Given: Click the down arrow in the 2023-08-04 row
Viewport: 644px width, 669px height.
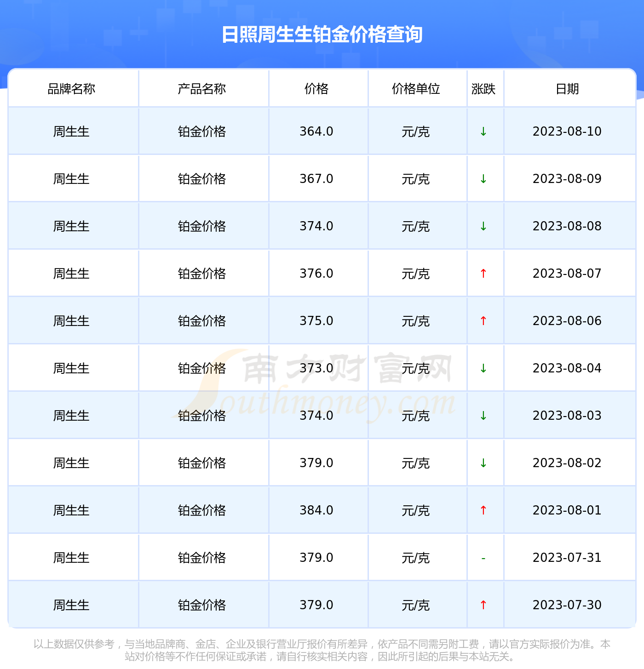Looking at the screenshot, I should [483, 368].
